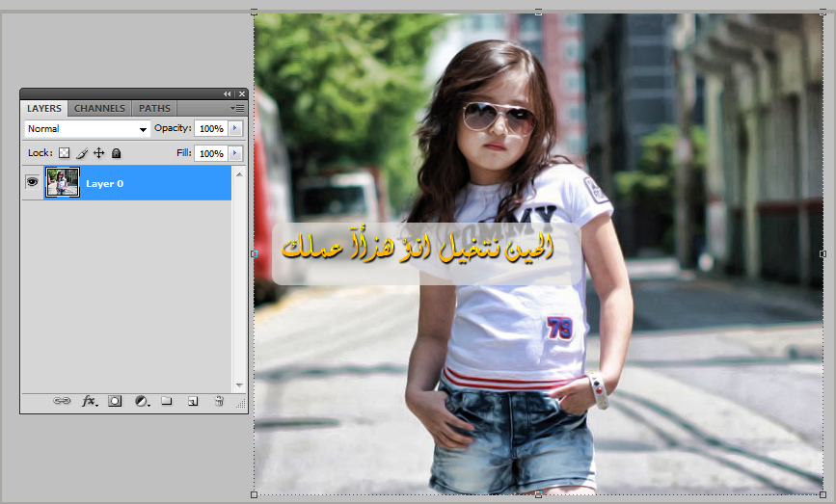Switch to the Paths tab
The image size is (836, 504).
coord(154,109)
